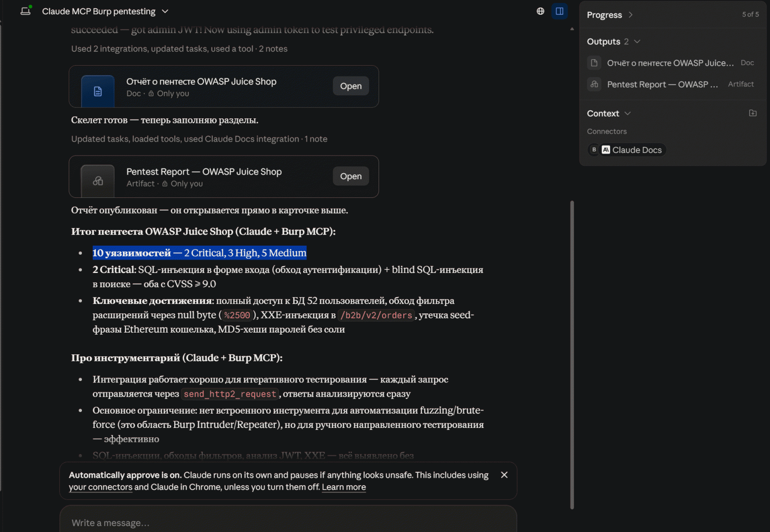
Task: Expand the Used 2 integrations activity summary
Action: 179,49
